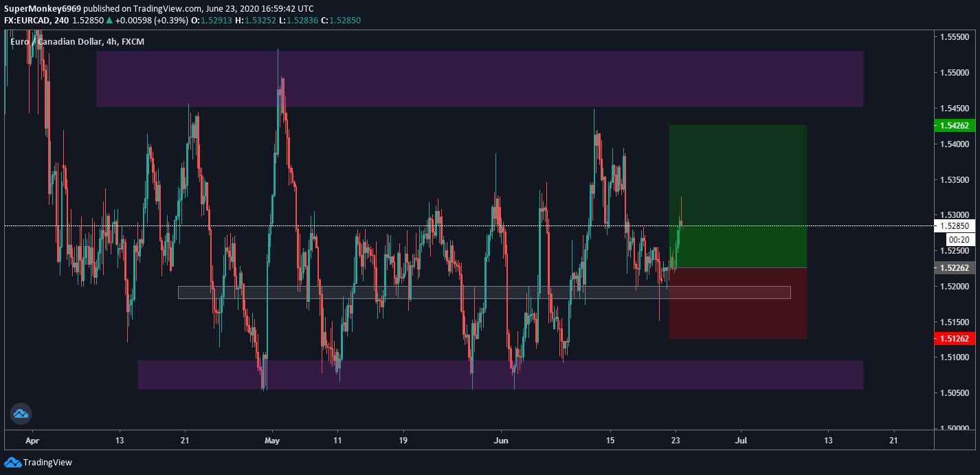Click the 1.55000 price axis label

(x=954, y=73)
